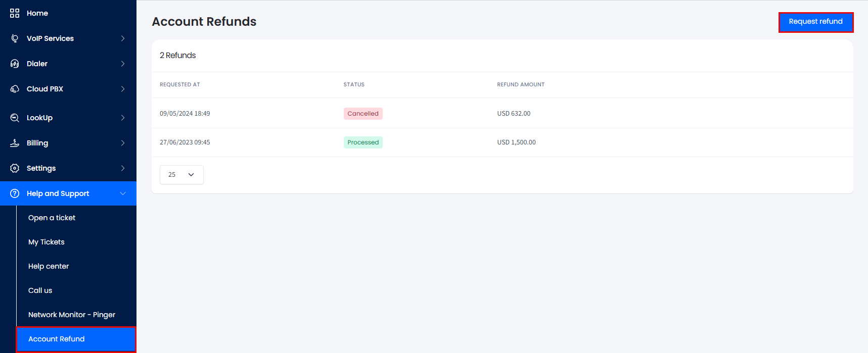Select the 09/05/2024 18:49 refund date
The image size is (868, 353).
(x=185, y=114)
